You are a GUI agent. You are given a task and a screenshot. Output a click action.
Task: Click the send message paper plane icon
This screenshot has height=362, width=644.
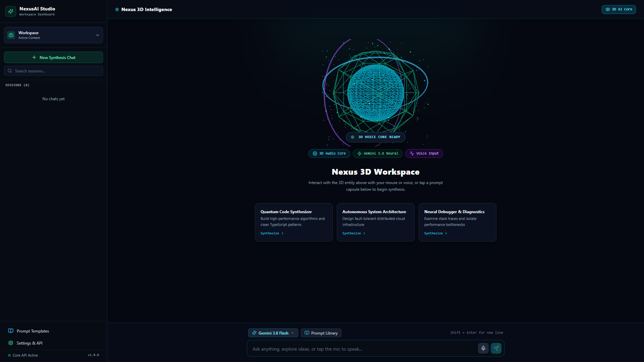(x=496, y=348)
